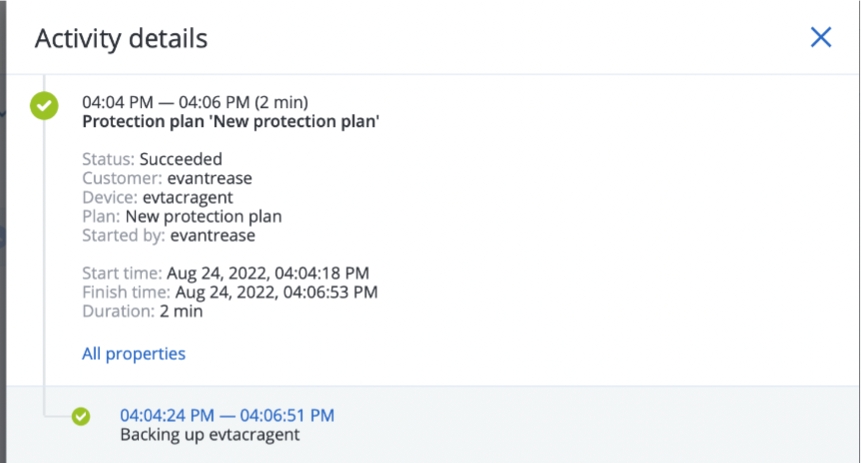Click the Started by value evantrease
This screenshot has width=861, height=463.
click(x=212, y=235)
